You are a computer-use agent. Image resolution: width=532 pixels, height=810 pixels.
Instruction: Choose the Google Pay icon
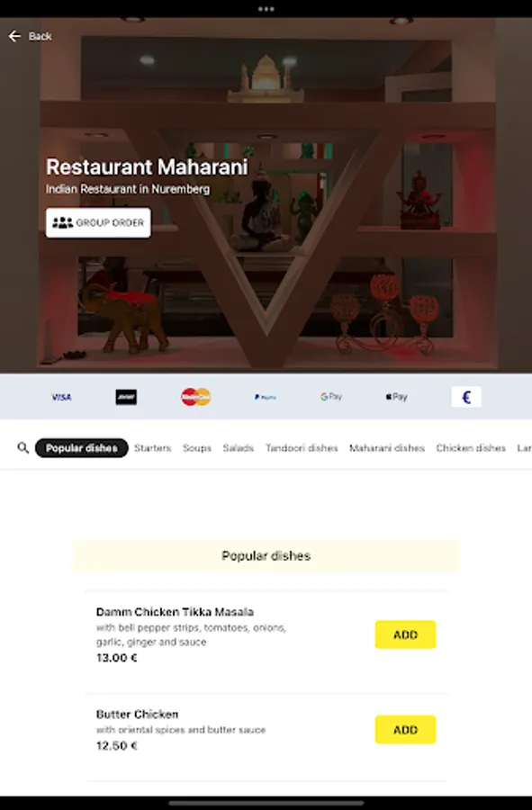click(331, 397)
